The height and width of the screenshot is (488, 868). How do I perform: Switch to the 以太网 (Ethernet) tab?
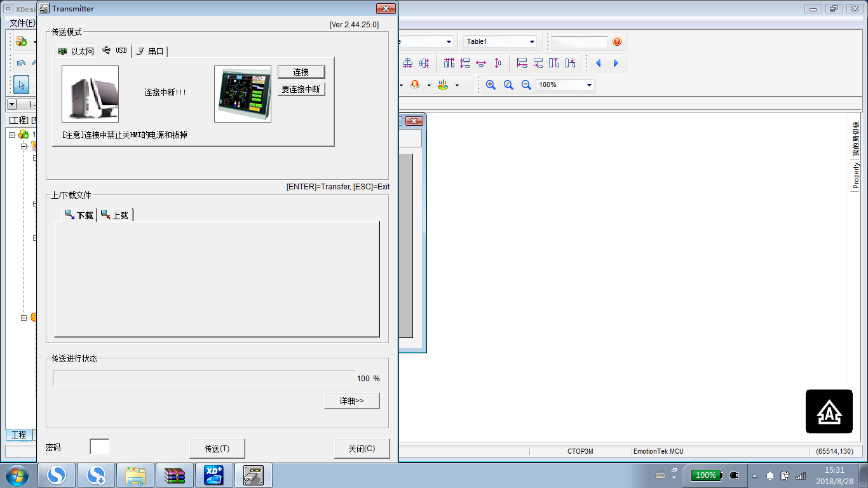76,51
